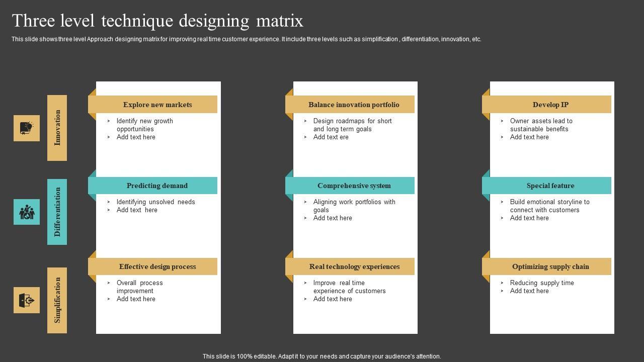Click Add text here under Real technology experiences
Image resolution: width=644 pixels, height=362 pixels.
point(333,299)
